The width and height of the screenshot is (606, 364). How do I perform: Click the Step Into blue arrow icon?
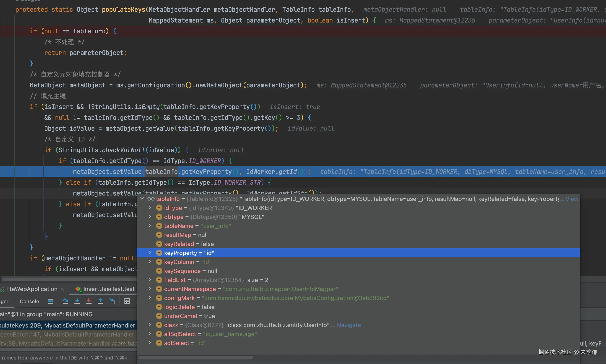(77, 301)
